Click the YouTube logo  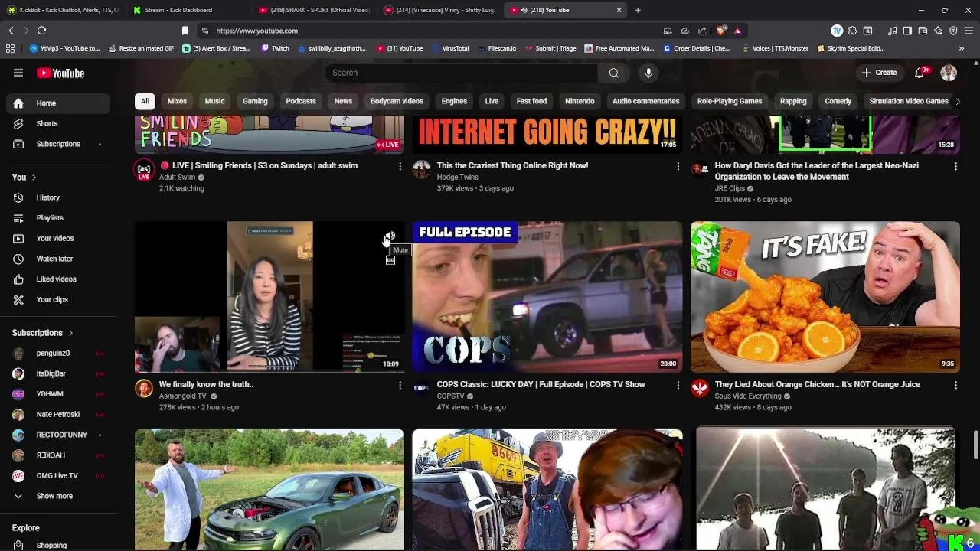click(60, 73)
